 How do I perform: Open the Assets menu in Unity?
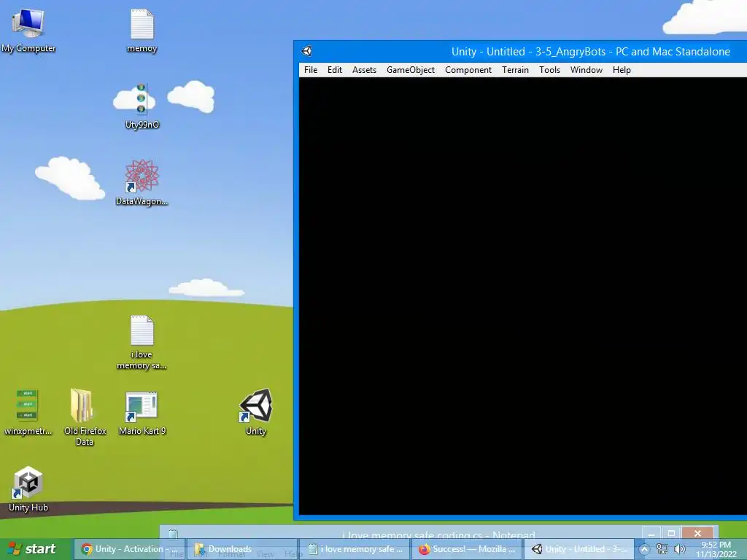365,70
